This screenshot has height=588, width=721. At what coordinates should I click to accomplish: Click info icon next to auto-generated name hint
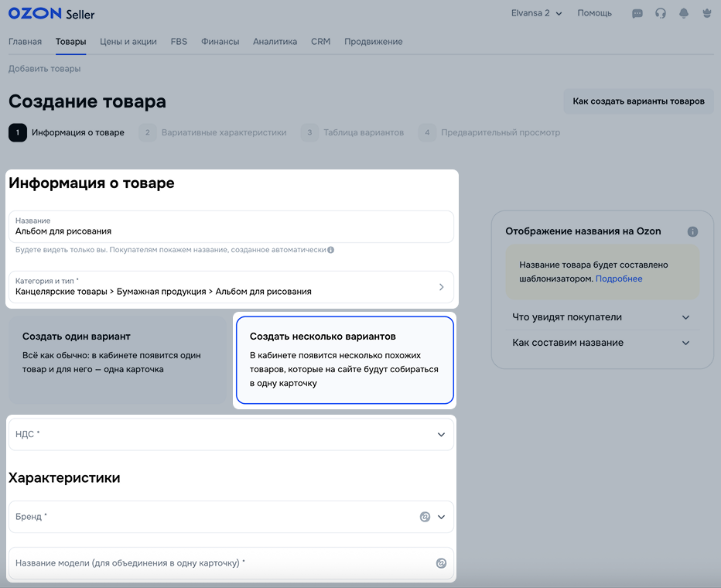[x=330, y=250]
